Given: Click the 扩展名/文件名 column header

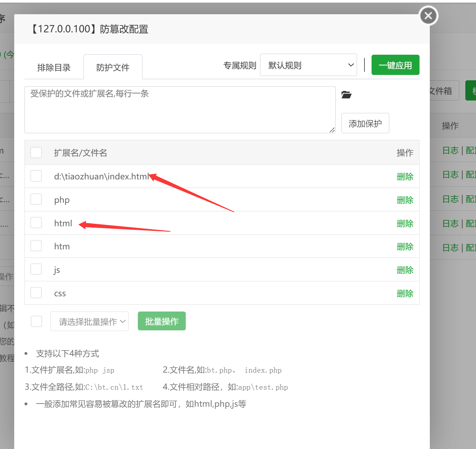Looking at the screenshot, I should point(80,153).
